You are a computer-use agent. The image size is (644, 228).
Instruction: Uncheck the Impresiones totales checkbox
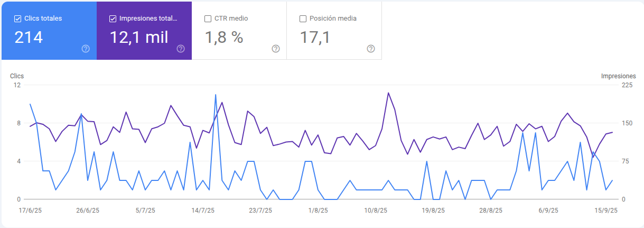pos(113,19)
